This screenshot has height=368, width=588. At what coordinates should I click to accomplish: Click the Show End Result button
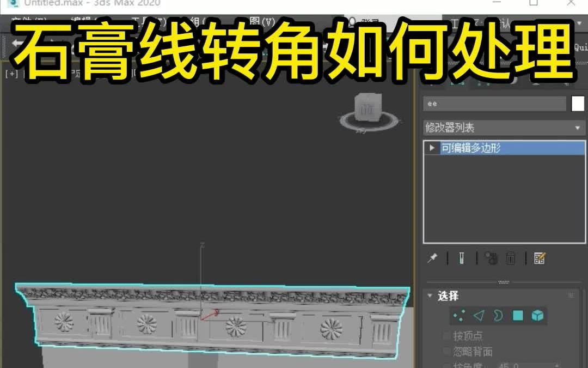click(x=461, y=257)
